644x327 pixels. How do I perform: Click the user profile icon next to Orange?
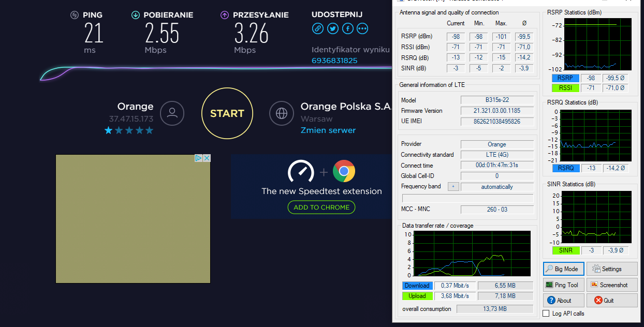click(x=172, y=113)
